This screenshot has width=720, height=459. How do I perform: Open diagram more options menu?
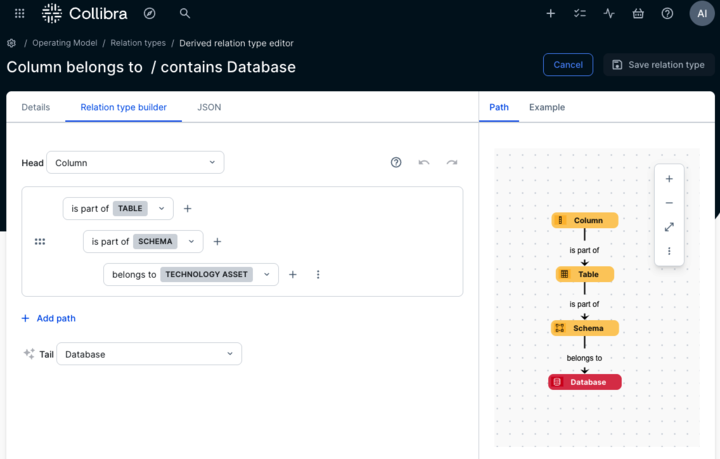tap(669, 251)
